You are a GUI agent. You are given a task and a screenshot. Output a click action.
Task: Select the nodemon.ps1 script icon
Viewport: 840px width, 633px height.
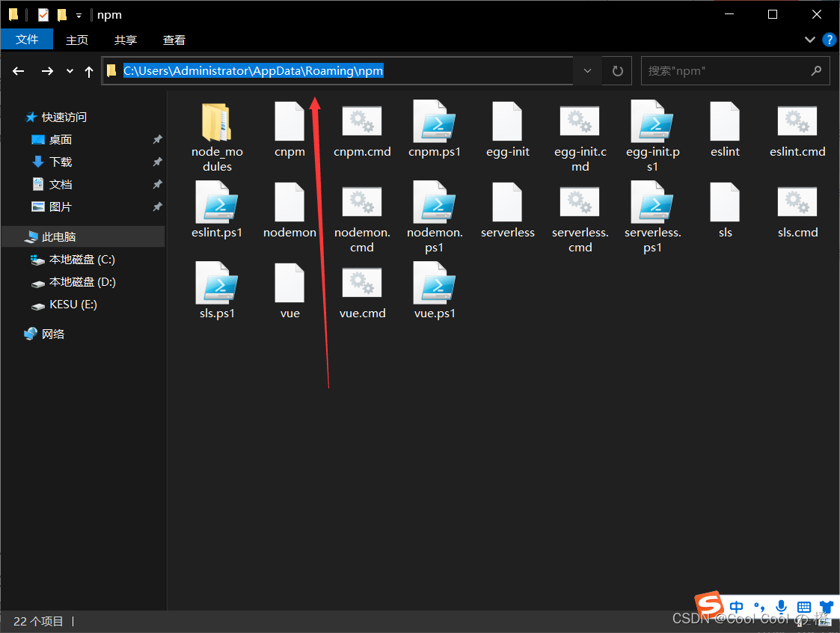point(435,203)
